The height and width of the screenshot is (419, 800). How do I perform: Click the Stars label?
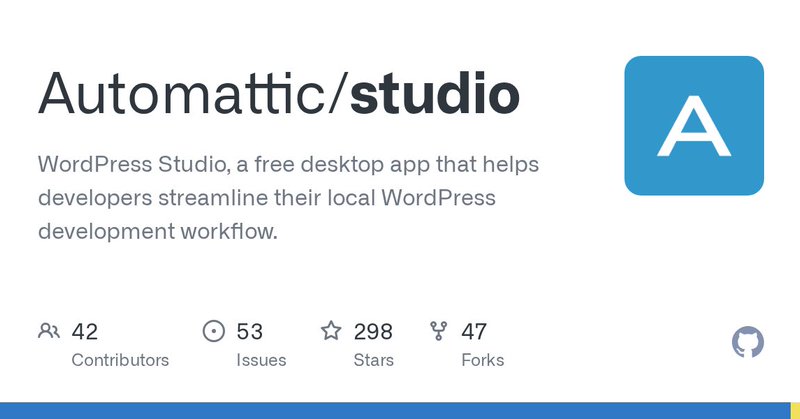pyautogui.click(x=373, y=360)
